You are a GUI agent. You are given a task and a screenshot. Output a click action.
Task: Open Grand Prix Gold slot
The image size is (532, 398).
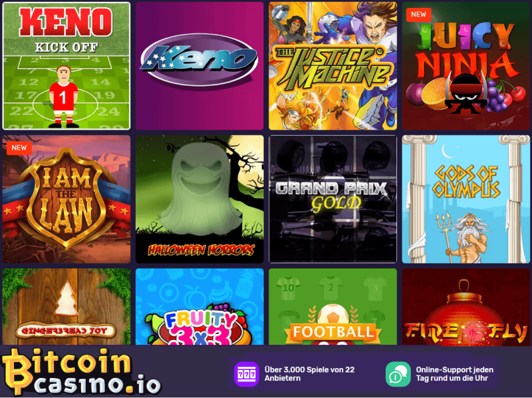[333, 199]
